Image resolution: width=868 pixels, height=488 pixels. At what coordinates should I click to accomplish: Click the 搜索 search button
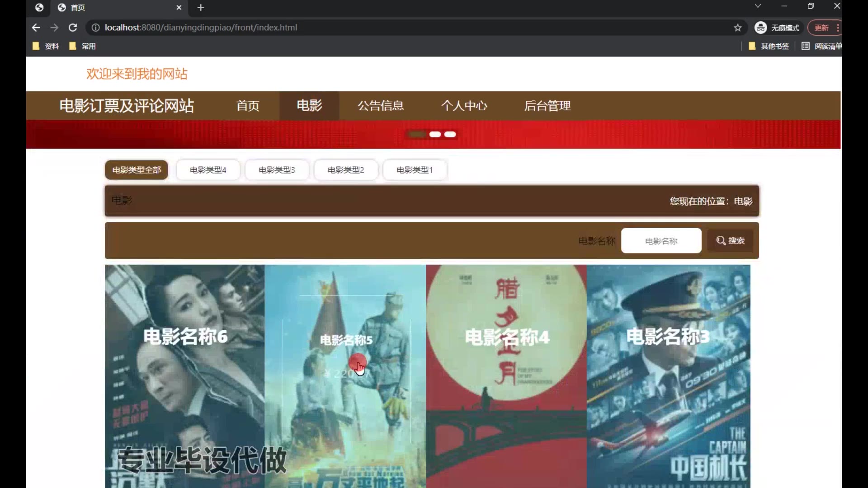click(x=731, y=241)
